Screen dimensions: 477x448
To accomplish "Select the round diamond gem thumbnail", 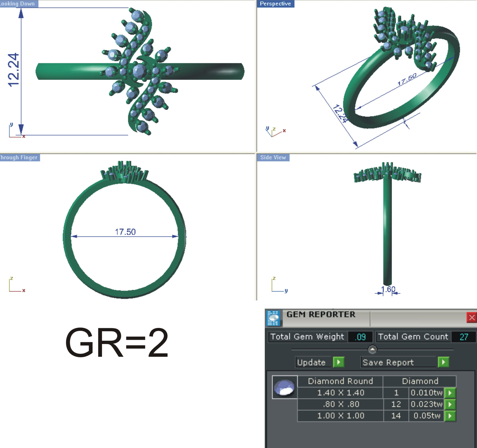I will (x=285, y=387).
